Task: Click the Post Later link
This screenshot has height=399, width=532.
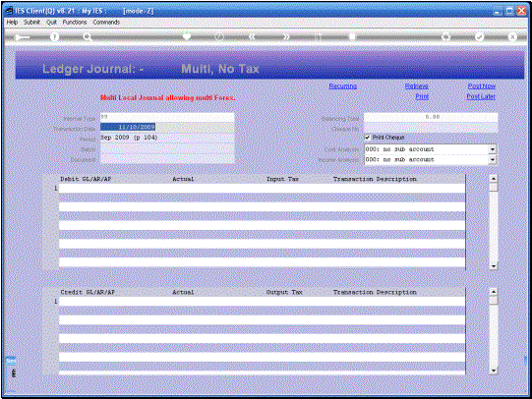Action: (x=481, y=96)
